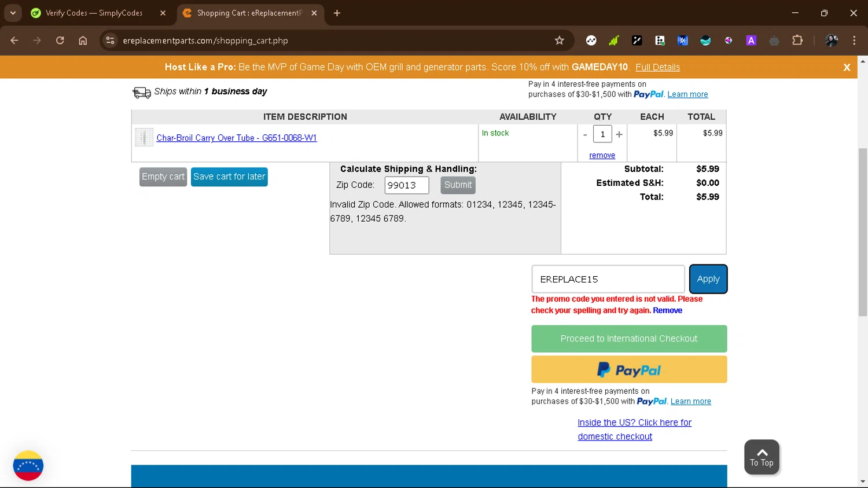Reload the shopping cart page
Image resolution: width=868 pixels, height=488 pixels.
coord(60,41)
